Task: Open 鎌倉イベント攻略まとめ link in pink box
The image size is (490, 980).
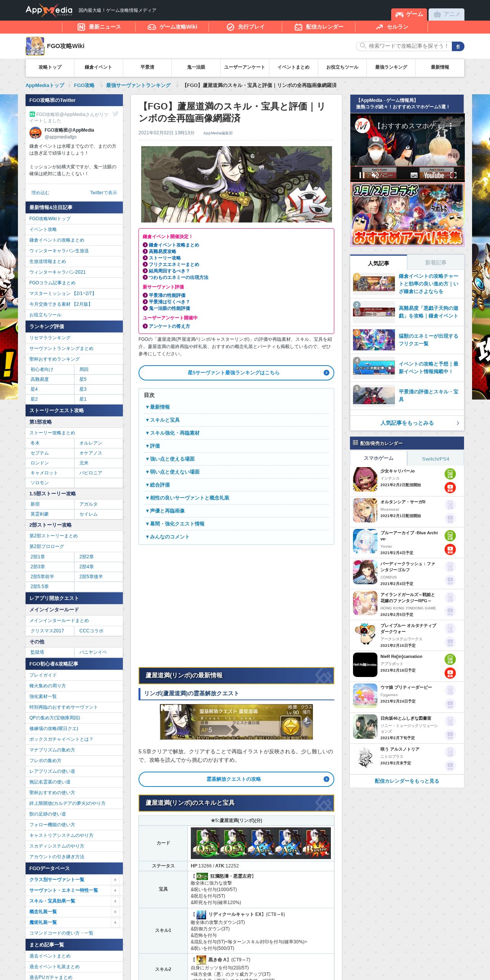Action: click(174, 245)
